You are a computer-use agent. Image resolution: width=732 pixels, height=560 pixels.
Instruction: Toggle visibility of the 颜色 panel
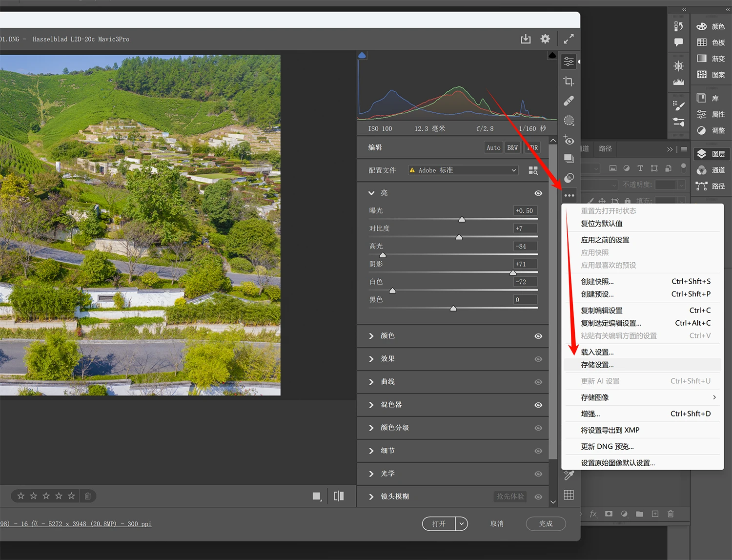point(538,336)
